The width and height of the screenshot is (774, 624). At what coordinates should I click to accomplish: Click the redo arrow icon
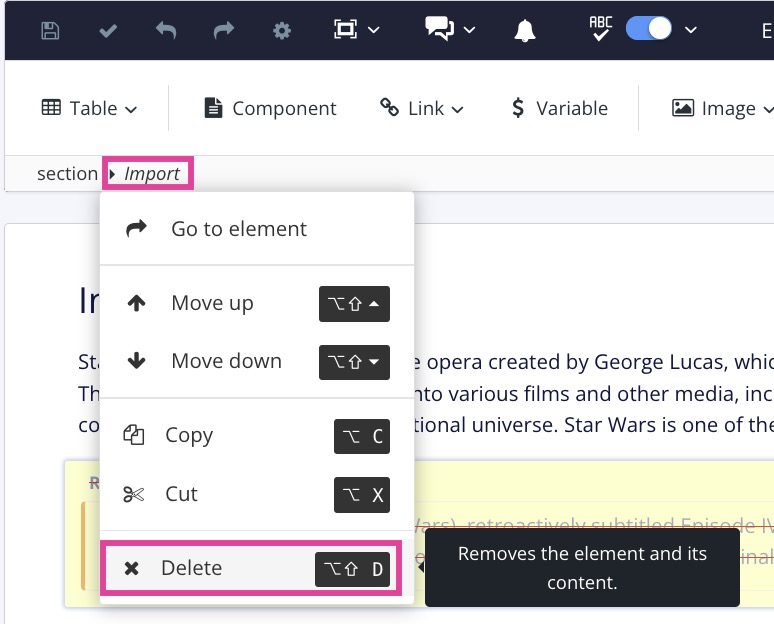pyautogui.click(x=224, y=30)
